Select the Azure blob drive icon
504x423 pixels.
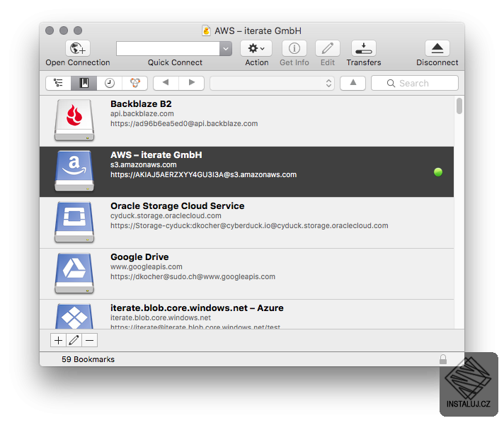coord(74,316)
